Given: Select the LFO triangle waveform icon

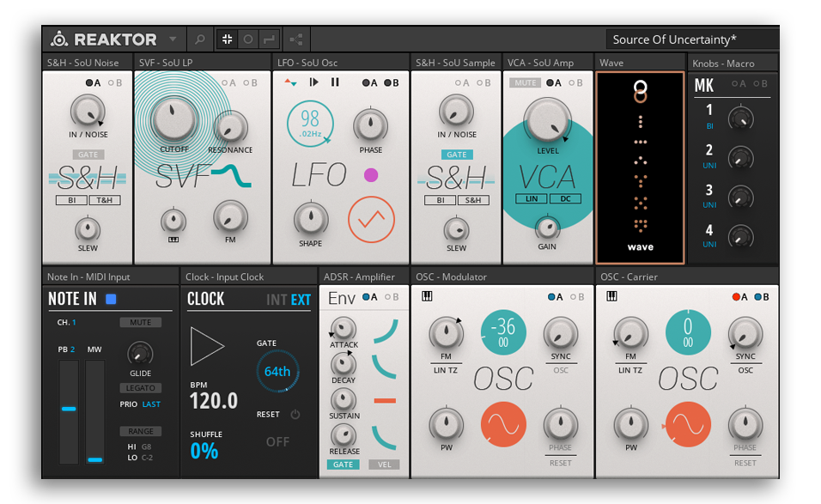Looking at the screenshot, I should coord(371,220).
